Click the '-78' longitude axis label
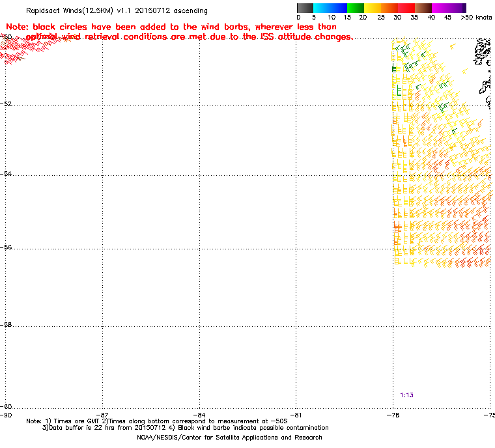495x448 pixels. [x=393, y=415]
